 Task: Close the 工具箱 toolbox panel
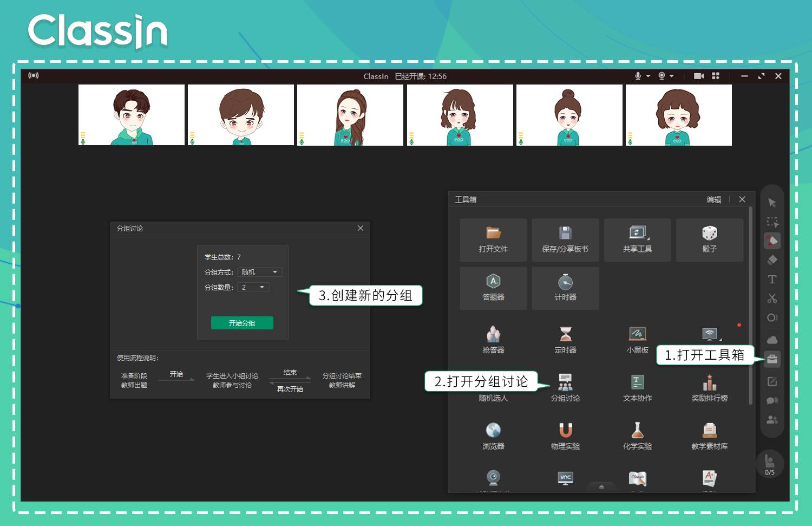[x=742, y=199]
